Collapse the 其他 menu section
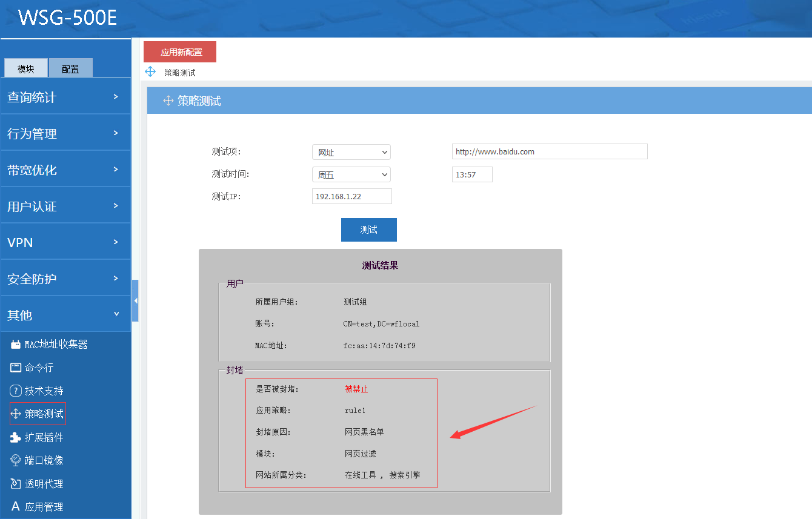Screen dimensions: 812x519 pos(65,315)
